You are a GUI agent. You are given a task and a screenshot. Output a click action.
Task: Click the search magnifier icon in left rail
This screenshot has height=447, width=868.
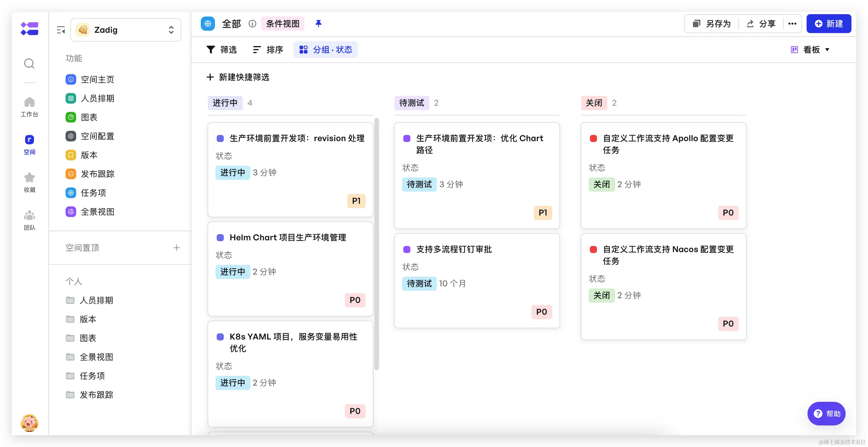point(29,63)
